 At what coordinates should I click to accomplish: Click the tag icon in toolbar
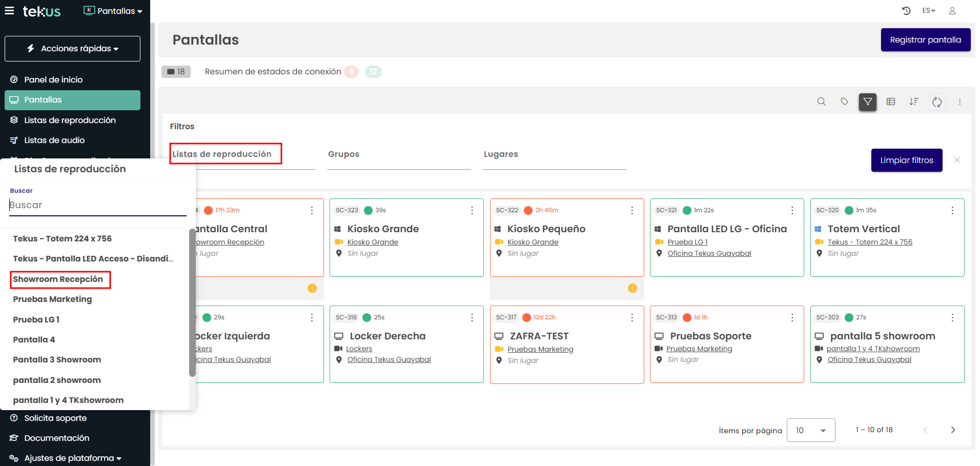click(844, 102)
